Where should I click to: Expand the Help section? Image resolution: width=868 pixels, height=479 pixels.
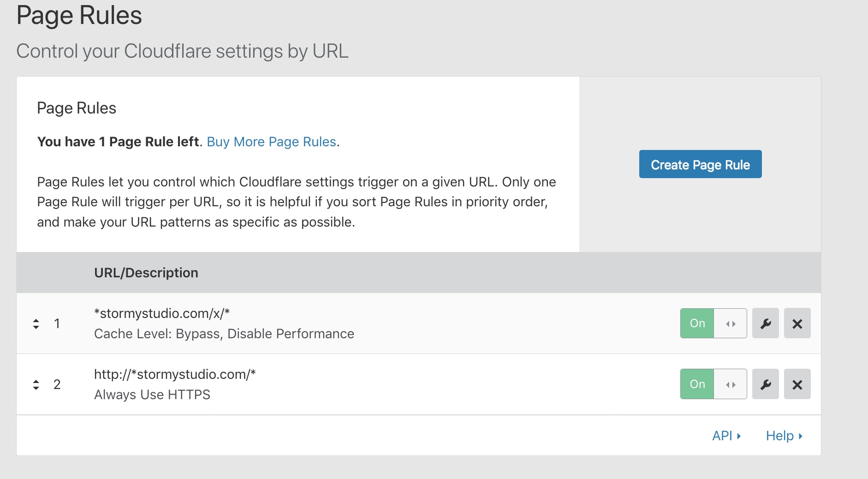784,436
